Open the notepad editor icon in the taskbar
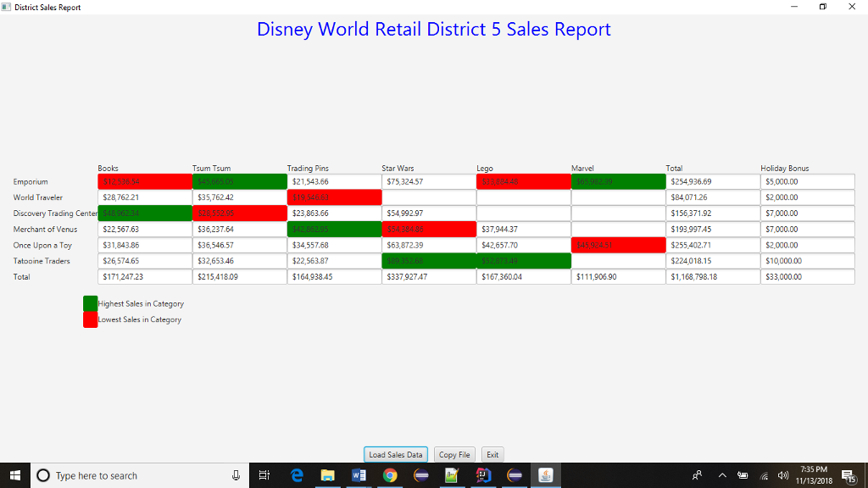868x488 pixels. (452, 475)
